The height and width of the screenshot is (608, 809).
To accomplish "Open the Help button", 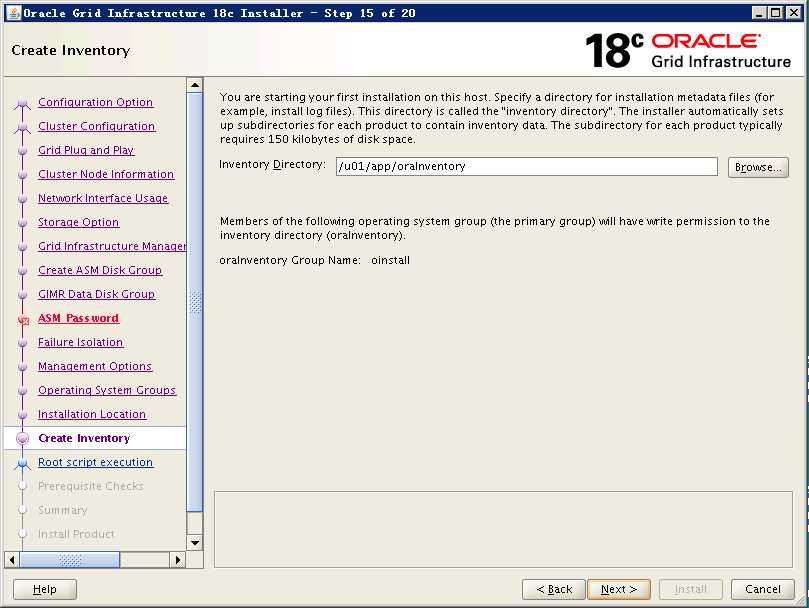I will click(x=45, y=589).
